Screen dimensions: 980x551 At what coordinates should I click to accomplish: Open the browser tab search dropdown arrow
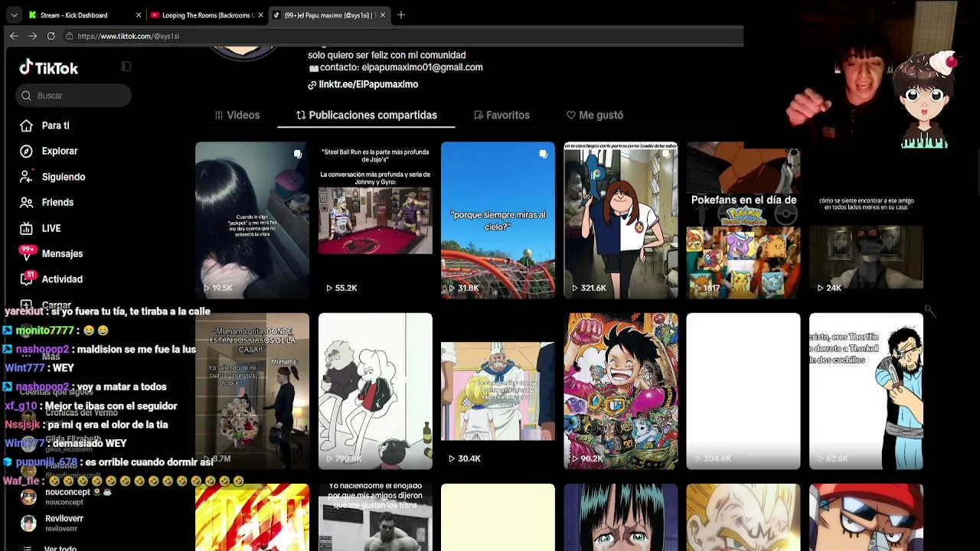pyautogui.click(x=14, y=15)
